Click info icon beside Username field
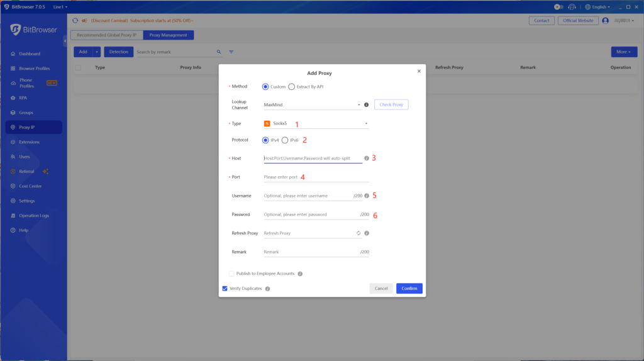644x361 pixels. [367, 196]
